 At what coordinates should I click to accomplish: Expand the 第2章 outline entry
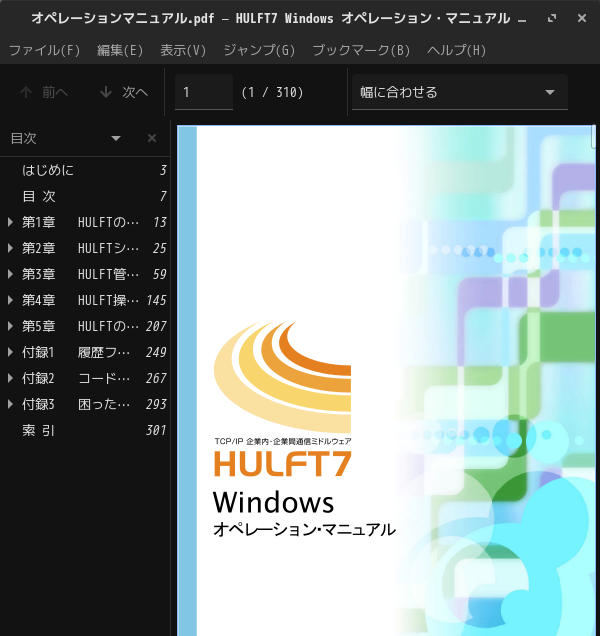[x=10, y=248]
